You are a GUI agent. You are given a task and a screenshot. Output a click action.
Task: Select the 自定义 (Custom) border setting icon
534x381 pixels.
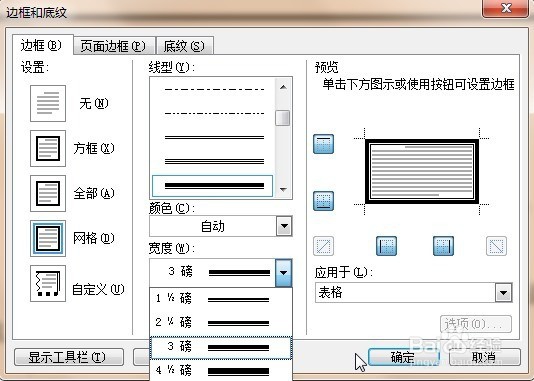(48, 283)
